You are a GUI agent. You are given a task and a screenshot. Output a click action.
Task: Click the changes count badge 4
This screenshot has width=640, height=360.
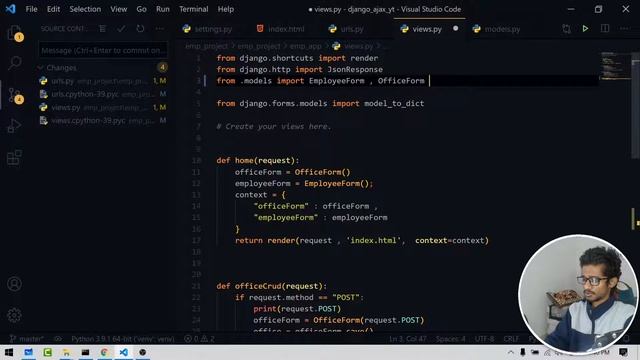pos(162,67)
